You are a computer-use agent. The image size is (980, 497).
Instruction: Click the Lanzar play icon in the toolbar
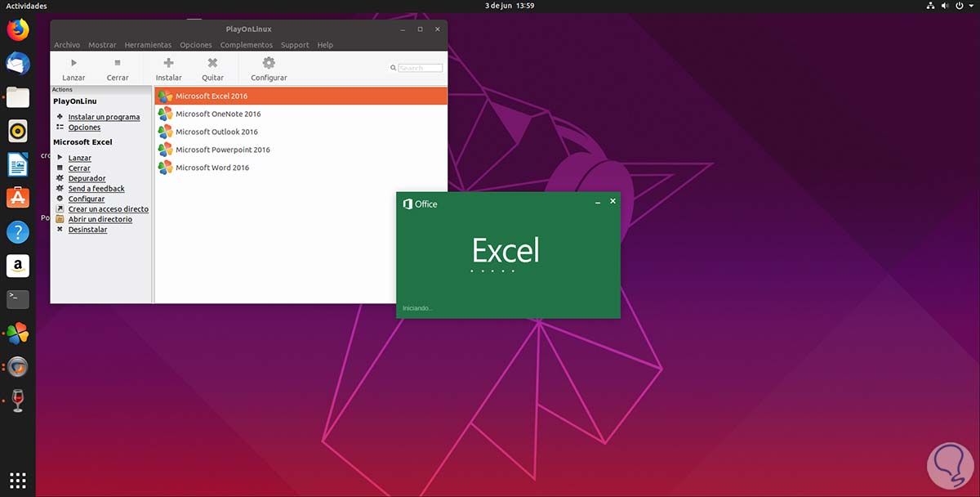tap(73, 63)
